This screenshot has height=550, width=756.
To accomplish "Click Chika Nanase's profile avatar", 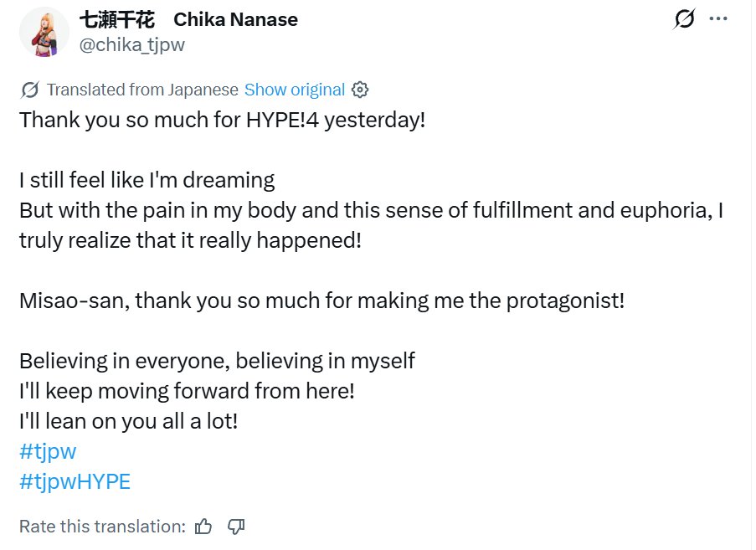I will tap(44, 33).
